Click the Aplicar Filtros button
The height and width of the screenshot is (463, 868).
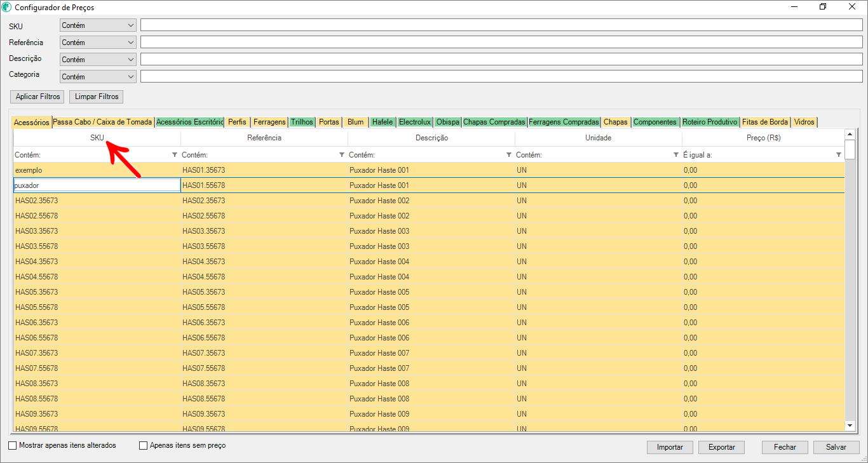(x=38, y=97)
